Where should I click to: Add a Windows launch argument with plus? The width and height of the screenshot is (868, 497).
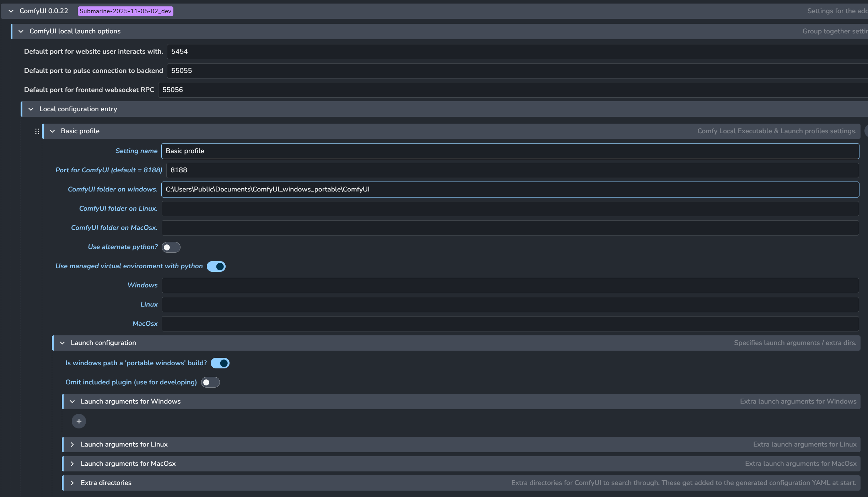pyautogui.click(x=79, y=421)
